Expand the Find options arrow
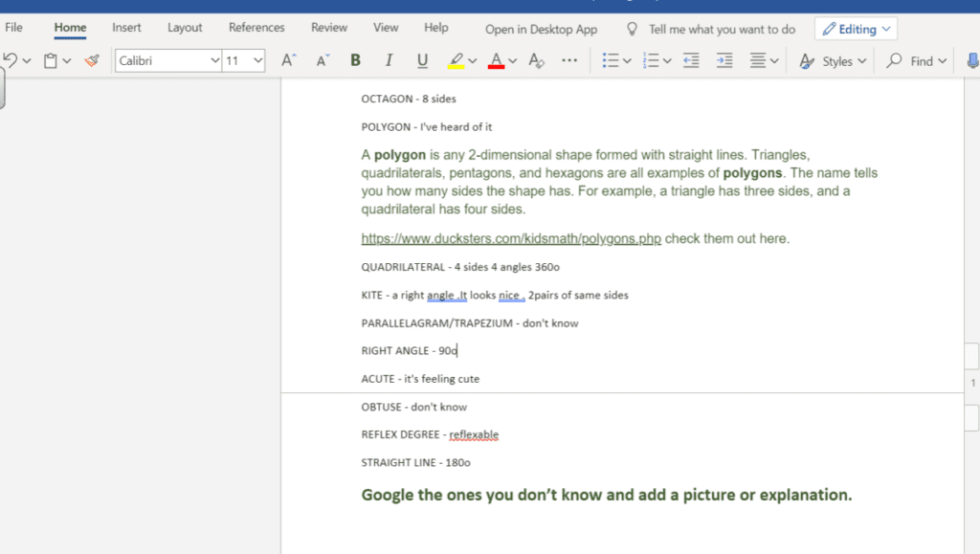The width and height of the screenshot is (980, 554). tap(942, 61)
